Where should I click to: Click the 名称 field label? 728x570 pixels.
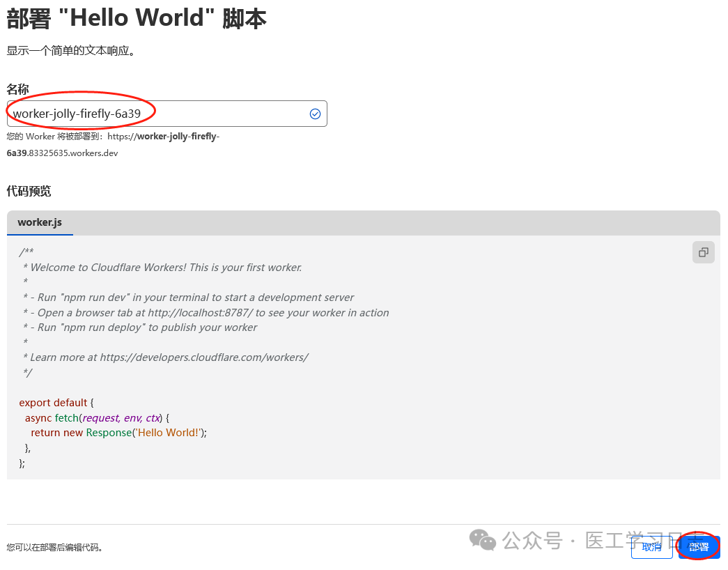pos(17,88)
